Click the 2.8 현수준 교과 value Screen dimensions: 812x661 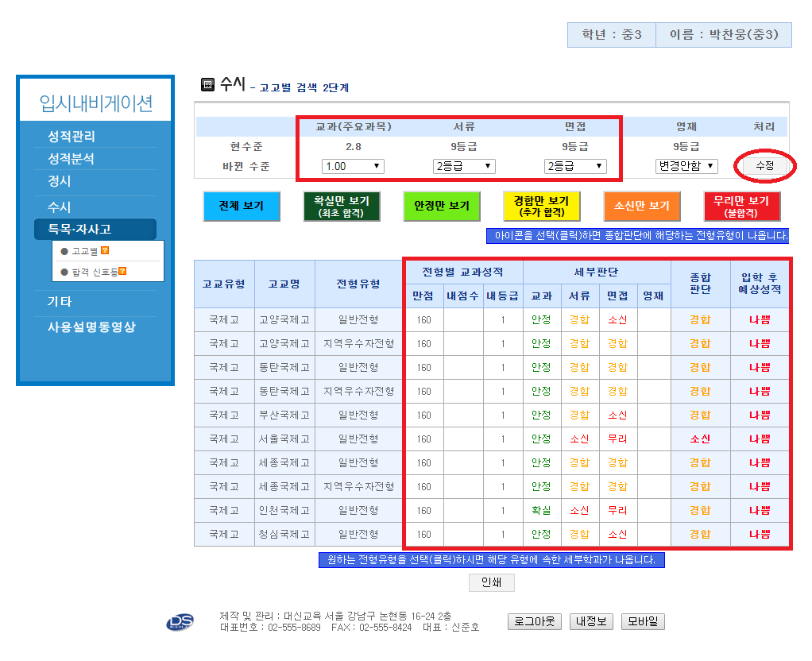click(354, 147)
